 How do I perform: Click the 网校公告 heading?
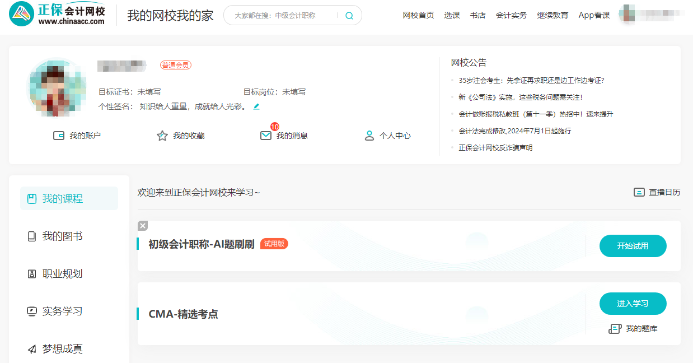468,63
